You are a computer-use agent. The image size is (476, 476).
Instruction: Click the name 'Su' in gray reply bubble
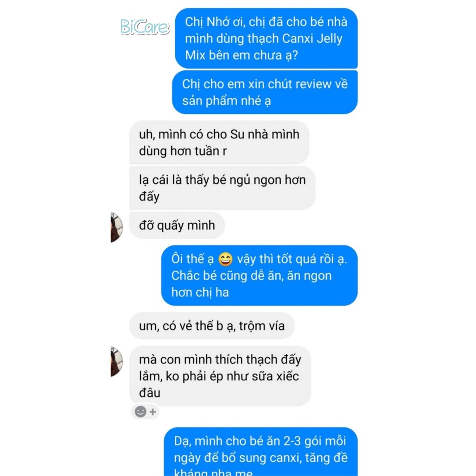238,134
